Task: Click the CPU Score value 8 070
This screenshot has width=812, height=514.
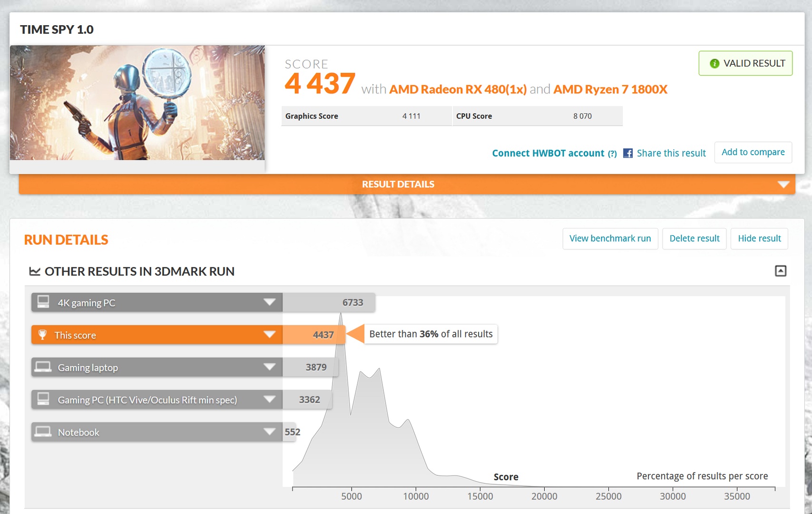Action: click(x=582, y=116)
